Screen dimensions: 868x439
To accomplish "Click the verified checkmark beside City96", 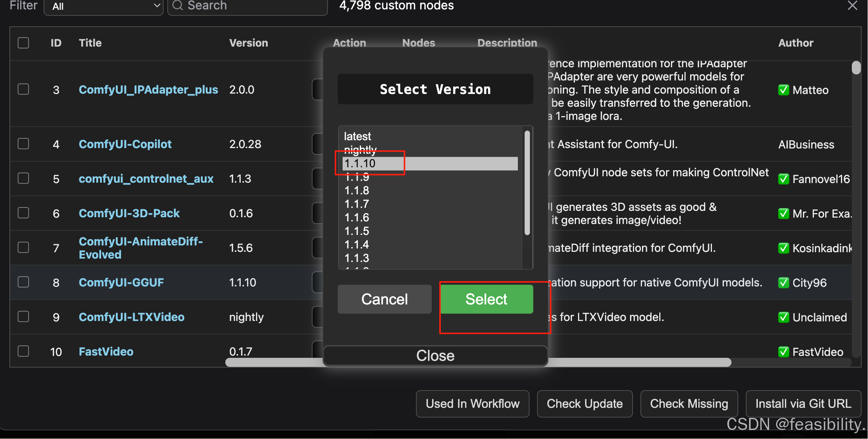I will [783, 283].
